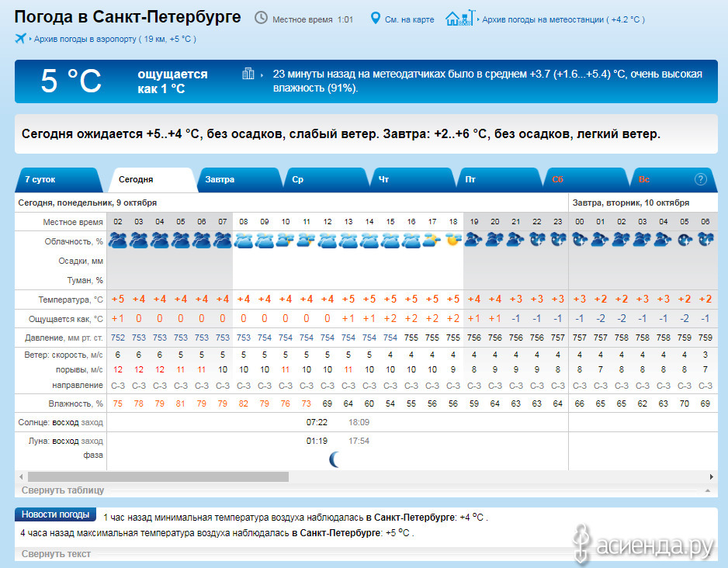The image size is (728, 568).
Task: Click tomorrow's hour 05 moon cloud icon
Action: tap(685, 240)
